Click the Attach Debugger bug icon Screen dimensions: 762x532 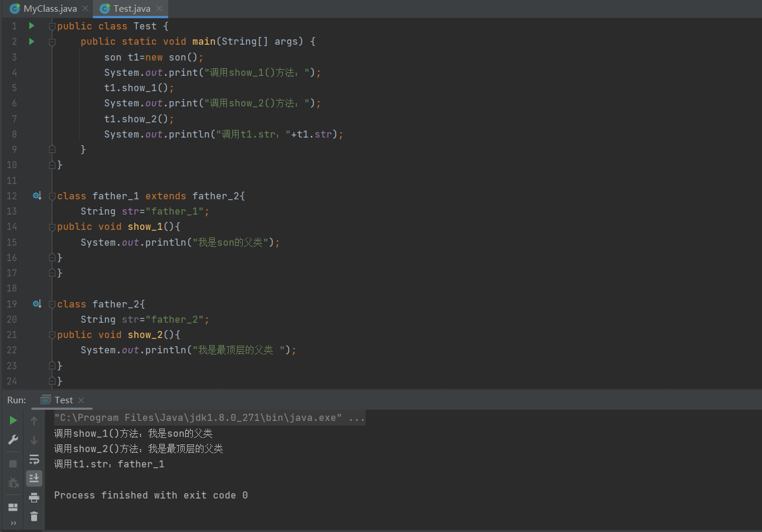coord(13,483)
